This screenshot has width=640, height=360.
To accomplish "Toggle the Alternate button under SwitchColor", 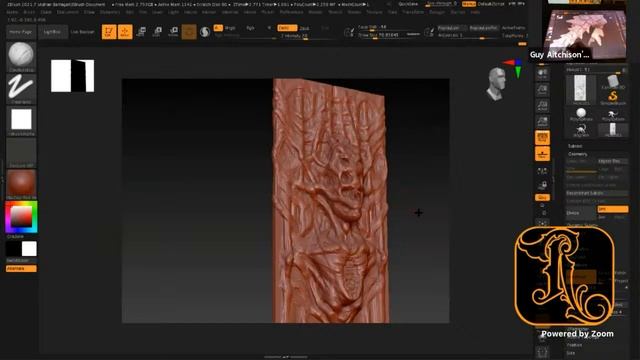I will [x=21, y=269].
